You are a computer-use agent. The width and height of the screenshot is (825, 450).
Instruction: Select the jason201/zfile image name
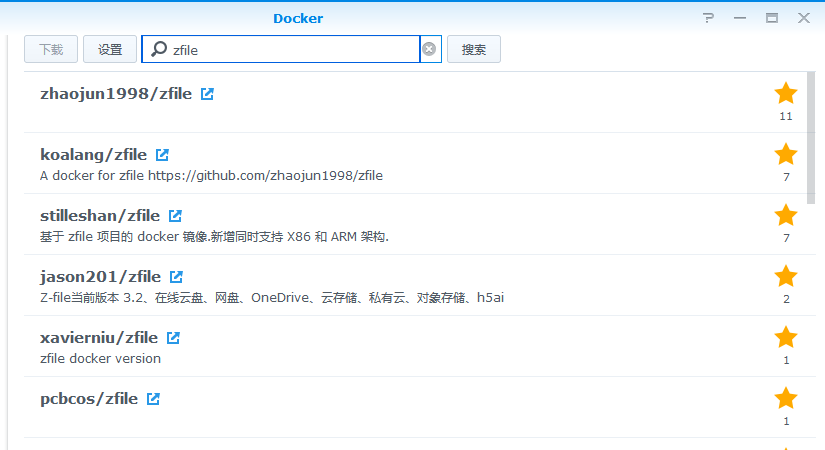(100, 277)
